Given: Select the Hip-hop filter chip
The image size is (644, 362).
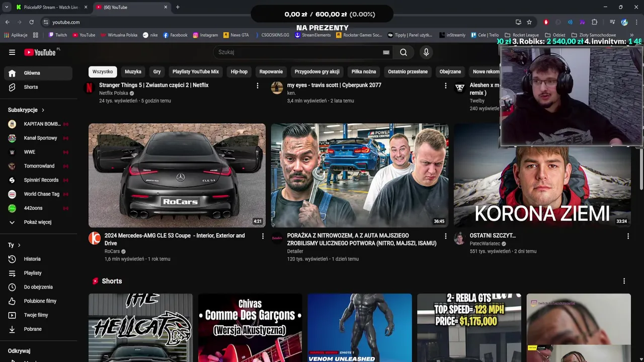Looking at the screenshot, I should point(239,71).
